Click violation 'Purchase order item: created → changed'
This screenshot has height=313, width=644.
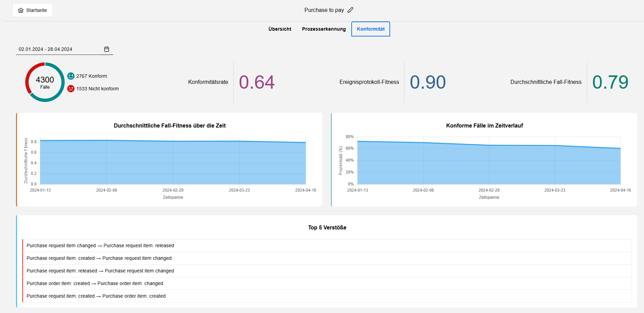tap(95, 283)
